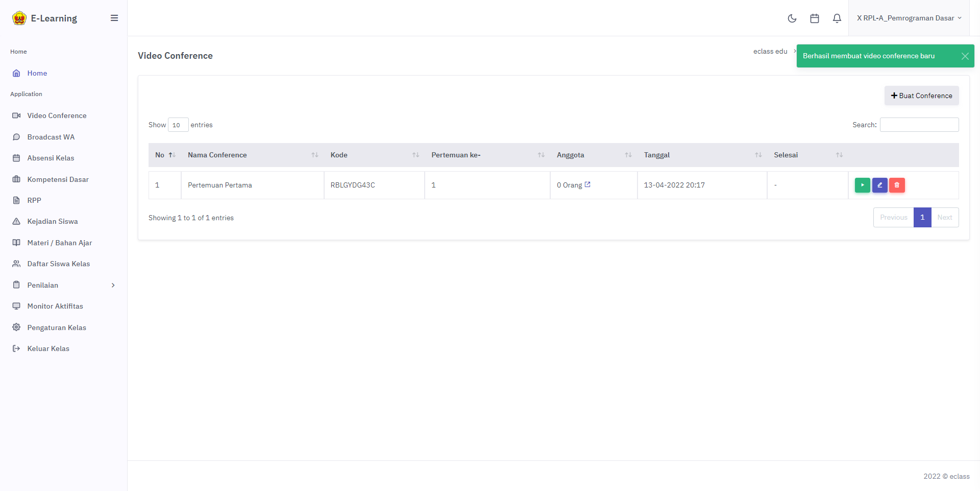Click the Next pagination button
Screen dimensions: 980x491
click(x=944, y=217)
